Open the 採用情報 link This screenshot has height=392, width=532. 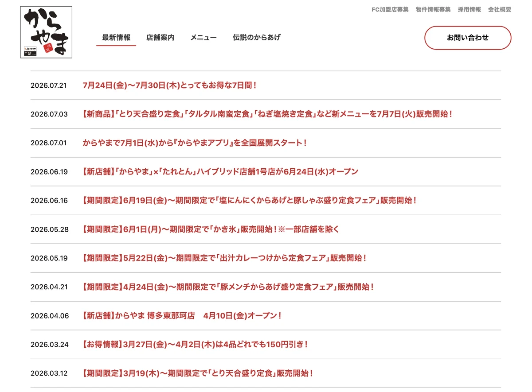tap(469, 9)
